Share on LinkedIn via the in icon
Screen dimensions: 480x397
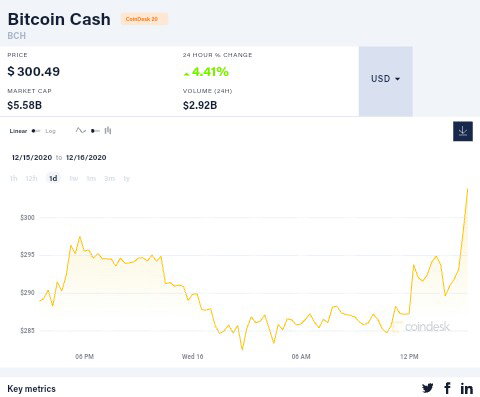(467, 388)
